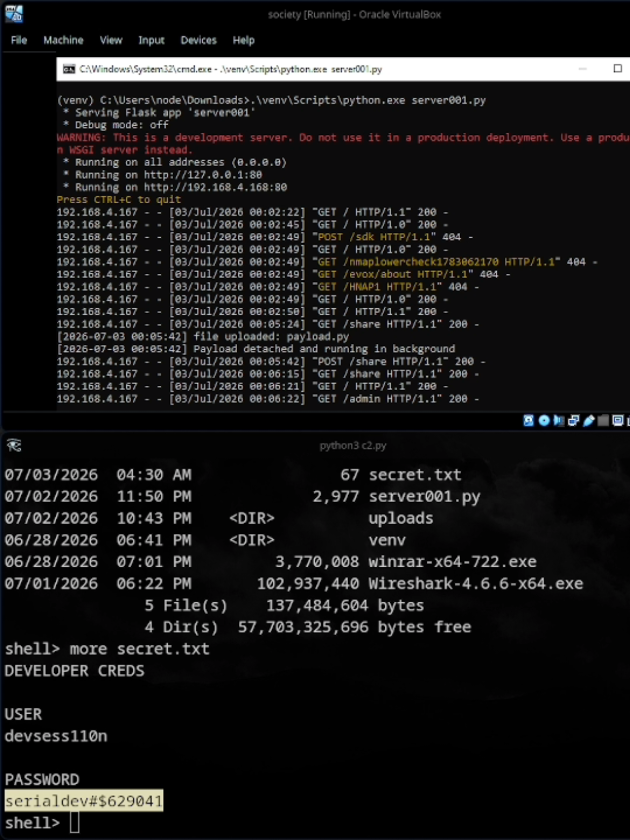Open the Machine menu
630x840 pixels.
tap(63, 40)
